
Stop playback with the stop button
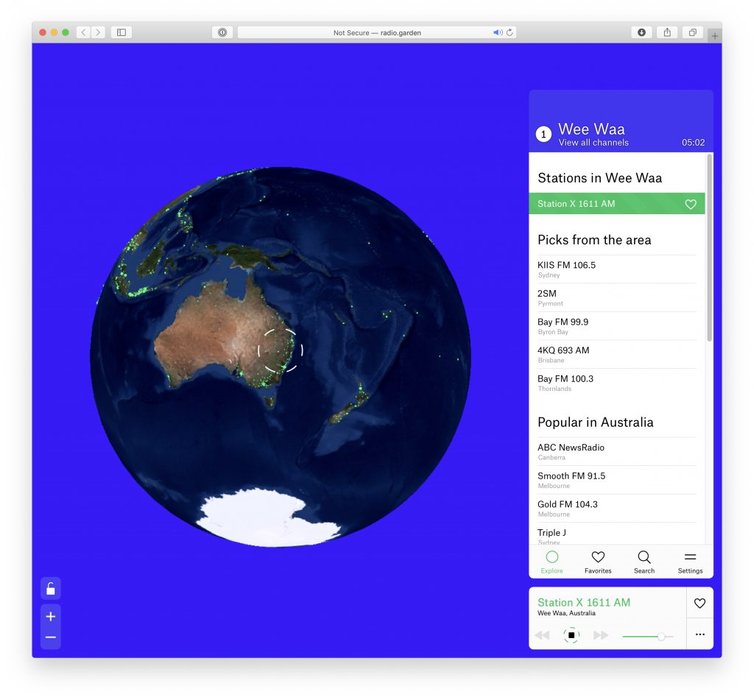[x=571, y=635]
